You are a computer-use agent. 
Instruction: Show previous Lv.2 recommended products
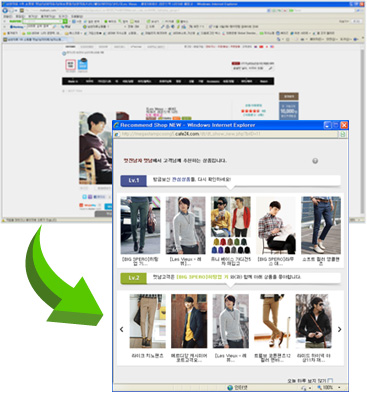point(122,329)
